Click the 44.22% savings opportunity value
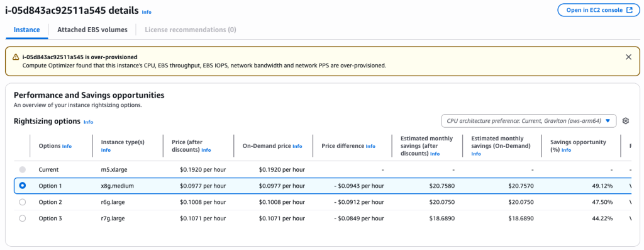644x250 pixels. [x=602, y=219]
